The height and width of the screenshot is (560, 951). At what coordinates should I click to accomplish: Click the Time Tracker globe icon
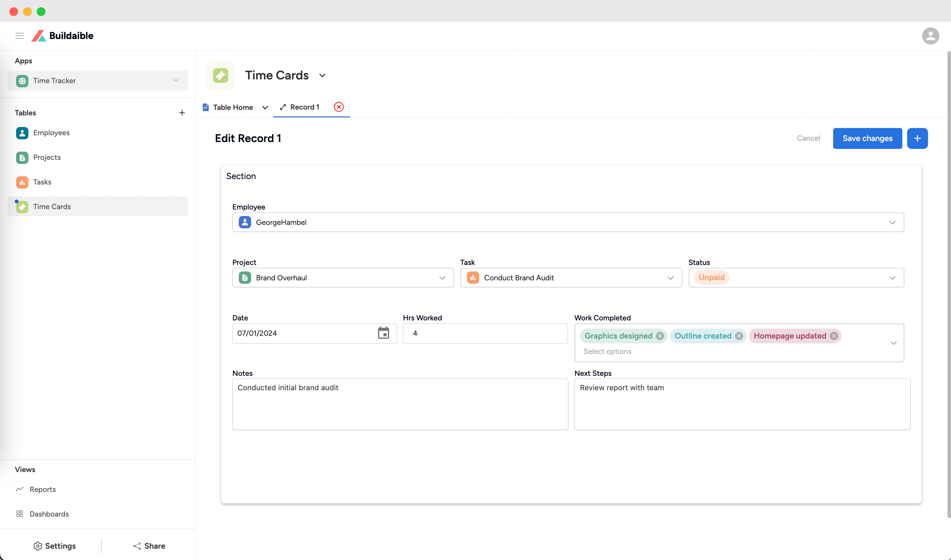coord(22,81)
